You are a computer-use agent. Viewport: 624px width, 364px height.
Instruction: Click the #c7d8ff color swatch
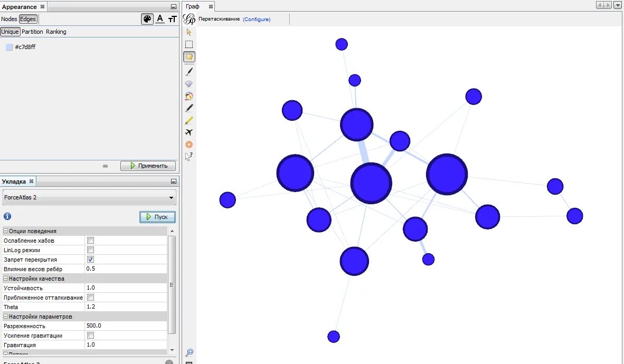[x=9, y=47]
